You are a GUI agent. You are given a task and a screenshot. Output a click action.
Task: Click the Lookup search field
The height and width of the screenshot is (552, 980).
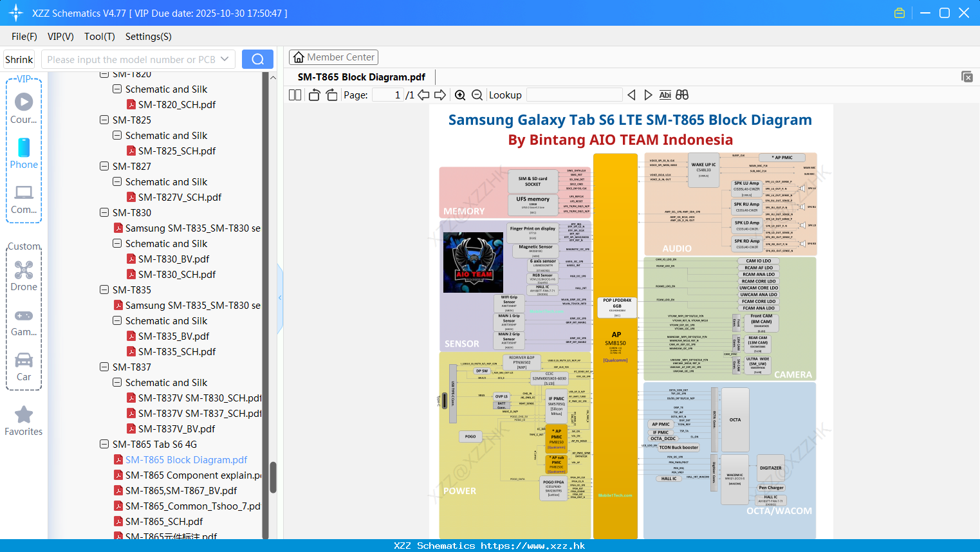coord(574,95)
